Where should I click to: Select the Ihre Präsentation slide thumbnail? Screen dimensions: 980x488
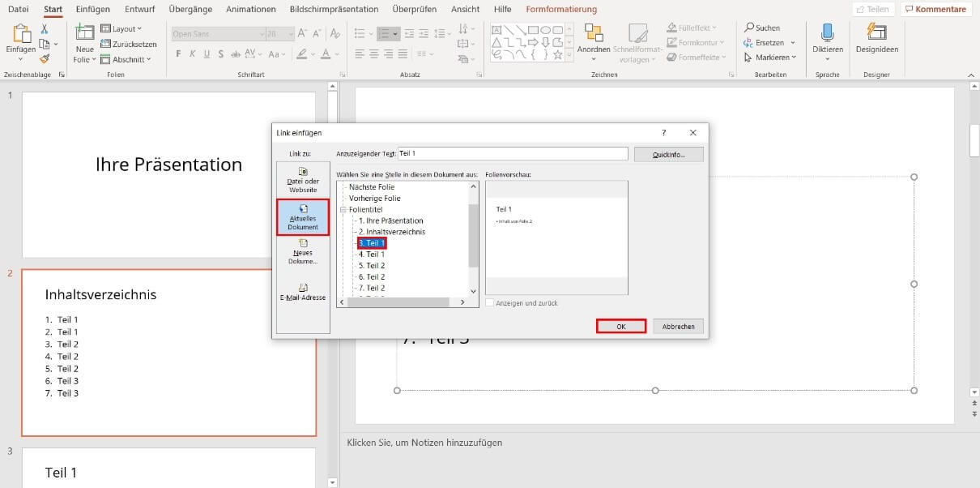(x=168, y=174)
